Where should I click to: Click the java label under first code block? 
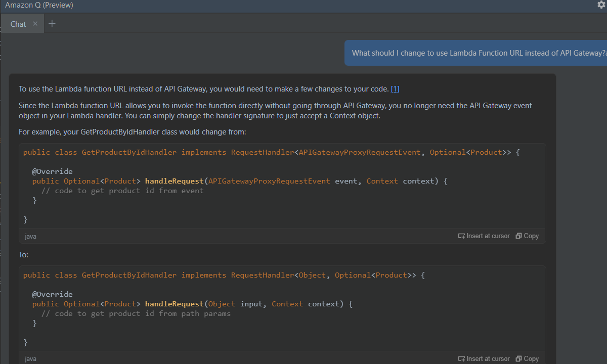30,236
